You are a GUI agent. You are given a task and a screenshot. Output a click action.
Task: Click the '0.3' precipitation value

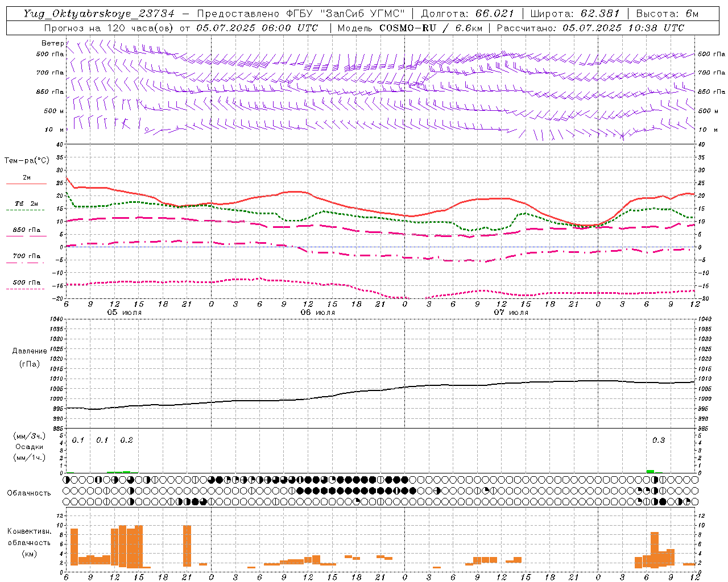click(659, 440)
